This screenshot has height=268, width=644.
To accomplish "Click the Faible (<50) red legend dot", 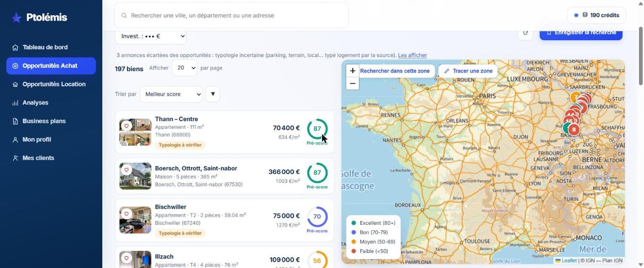I will pos(354,251).
